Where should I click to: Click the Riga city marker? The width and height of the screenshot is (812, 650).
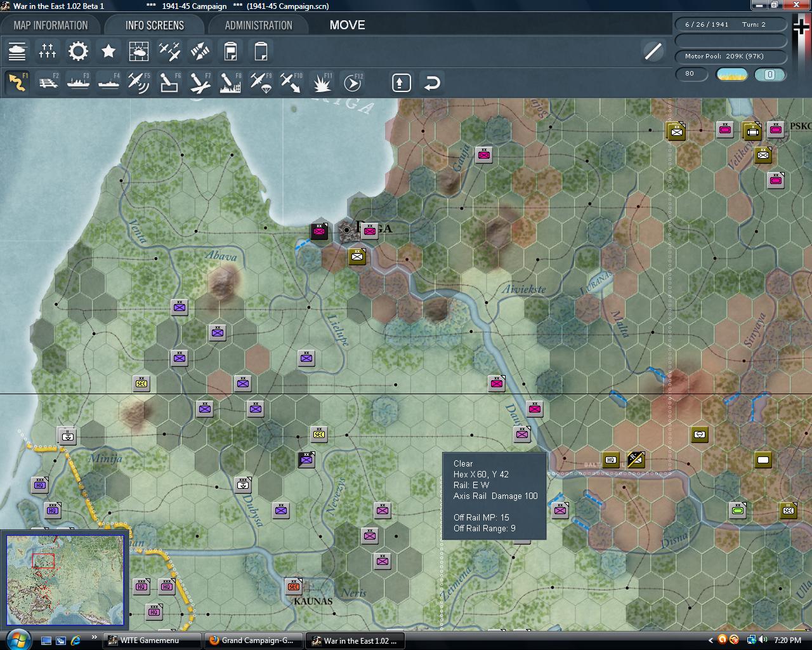[346, 230]
